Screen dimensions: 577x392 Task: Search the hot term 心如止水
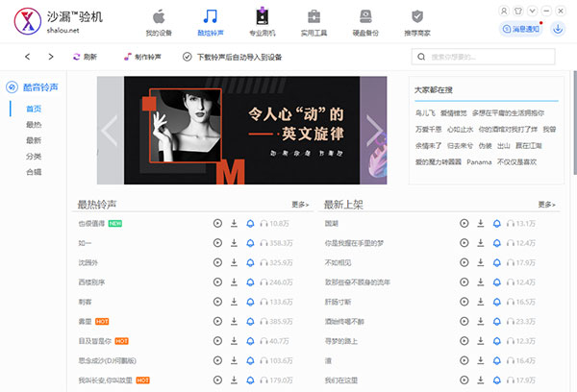point(460,130)
